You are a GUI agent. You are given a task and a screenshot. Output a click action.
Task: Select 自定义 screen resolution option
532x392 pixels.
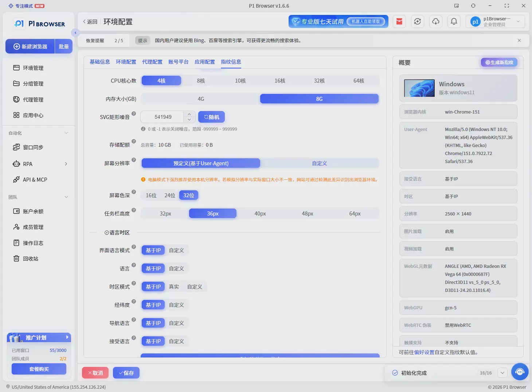319,163
